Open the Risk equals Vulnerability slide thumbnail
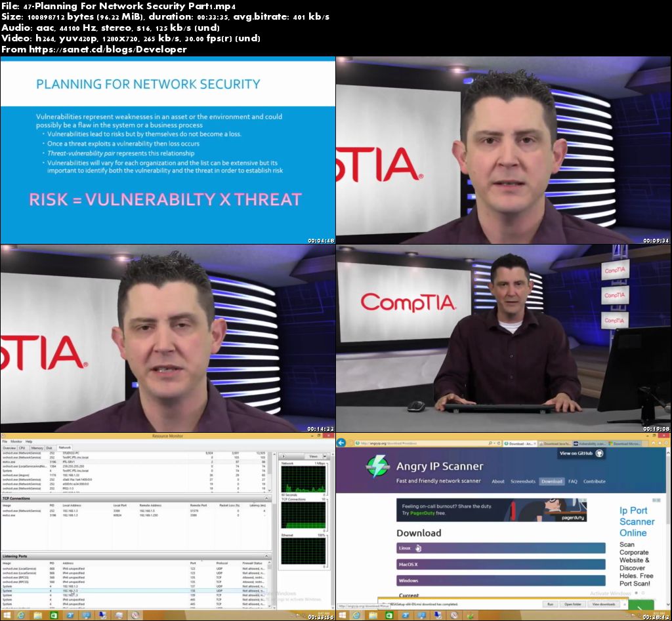 click(168, 150)
